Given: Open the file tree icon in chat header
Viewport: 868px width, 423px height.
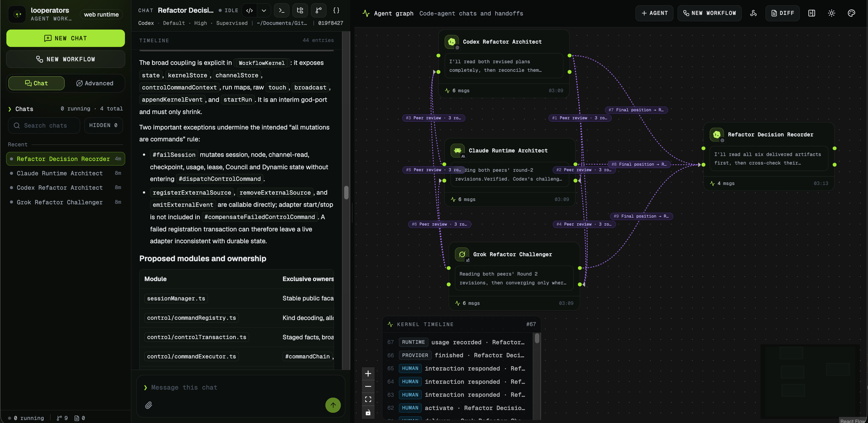Looking at the screenshot, I should (x=300, y=10).
